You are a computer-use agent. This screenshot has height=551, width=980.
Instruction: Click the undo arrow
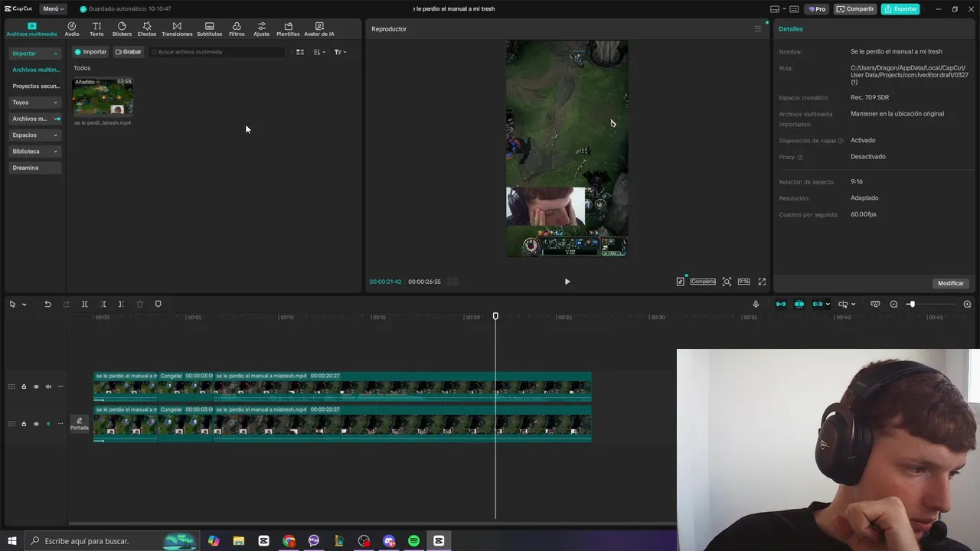click(47, 305)
